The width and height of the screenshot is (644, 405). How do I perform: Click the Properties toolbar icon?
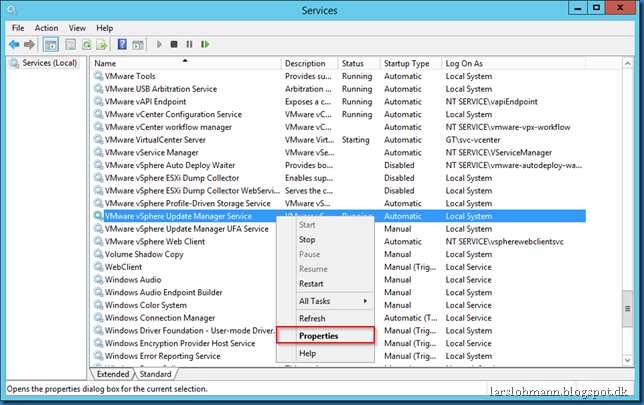click(71, 44)
